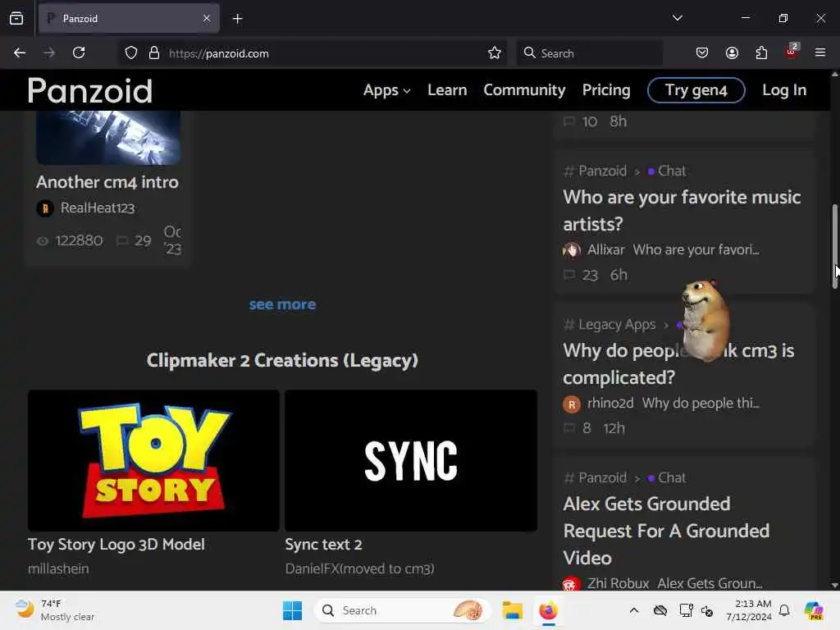The height and width of the screenshot is (630, 840).
Task: Click the page vertical scrollbar thumb
Action: pos(834,246)
